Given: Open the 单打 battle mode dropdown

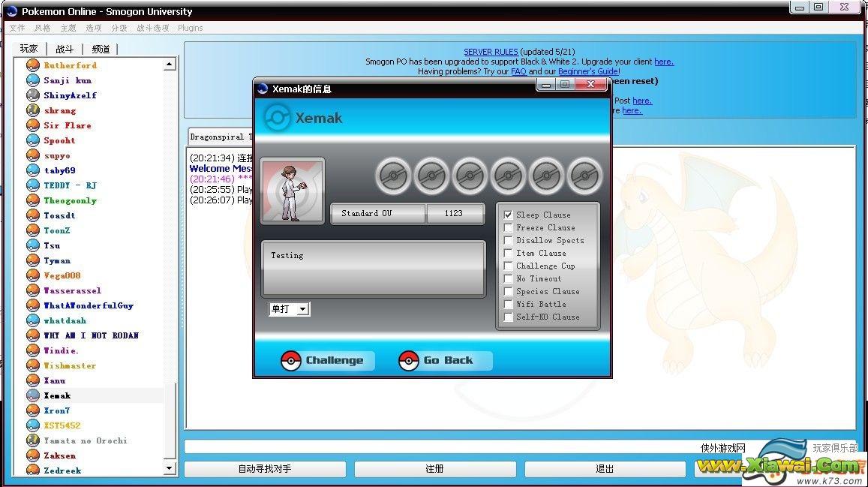Looking at the screenshot, I should point(289,309).
